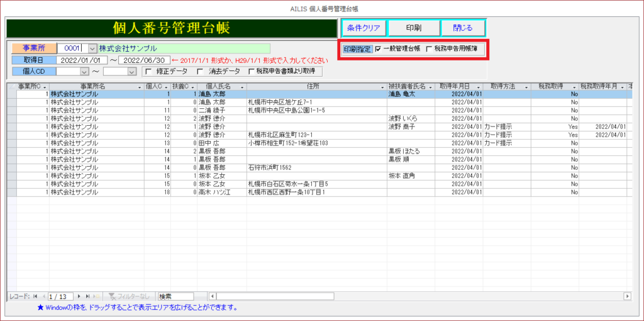This screenshot has height=321, width=644.
Task: Go to previous record arrow
Action: 43,296
